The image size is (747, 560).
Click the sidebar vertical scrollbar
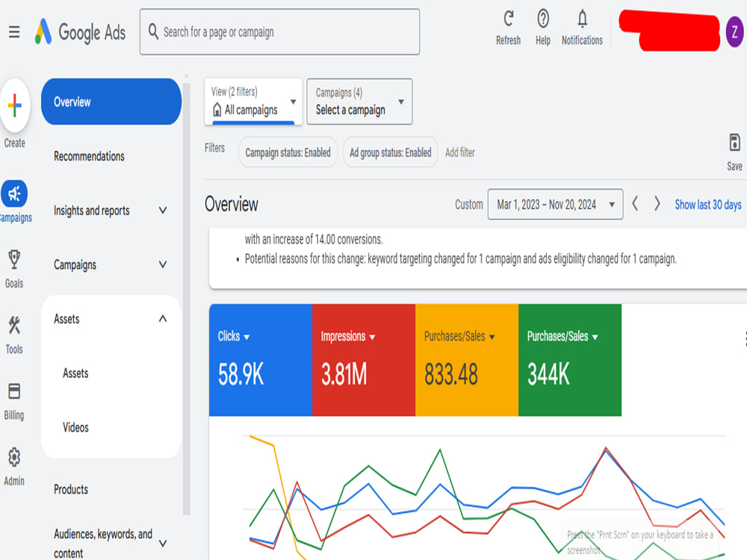pyautogui.click(x=186, y=299)
